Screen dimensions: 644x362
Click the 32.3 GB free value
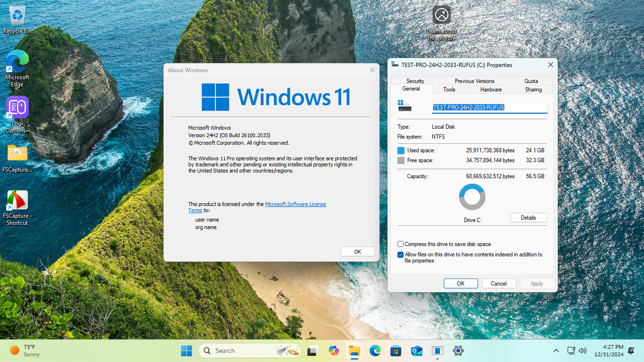(534, 160)
